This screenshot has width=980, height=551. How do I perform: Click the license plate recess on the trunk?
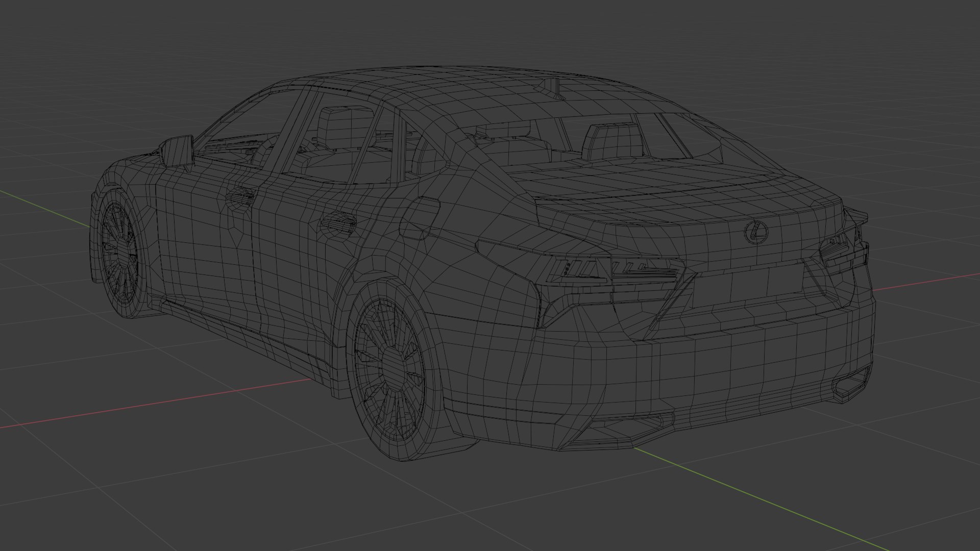point(748,287)
